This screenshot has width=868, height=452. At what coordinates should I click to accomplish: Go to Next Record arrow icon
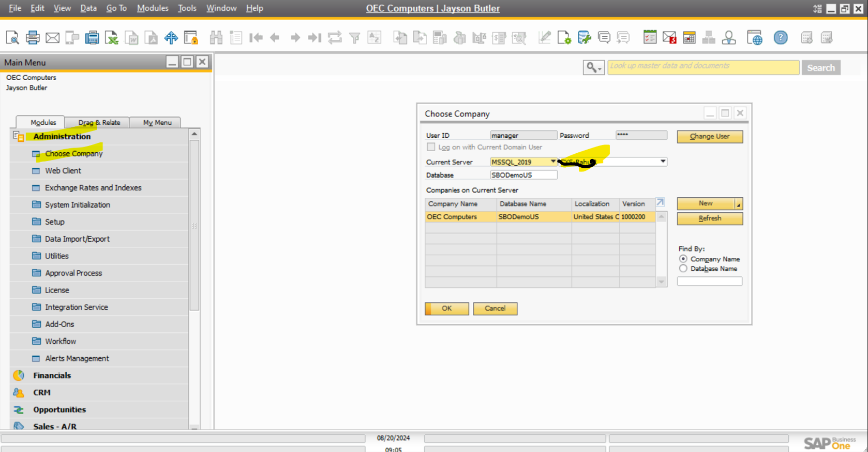tap(295, 37)
